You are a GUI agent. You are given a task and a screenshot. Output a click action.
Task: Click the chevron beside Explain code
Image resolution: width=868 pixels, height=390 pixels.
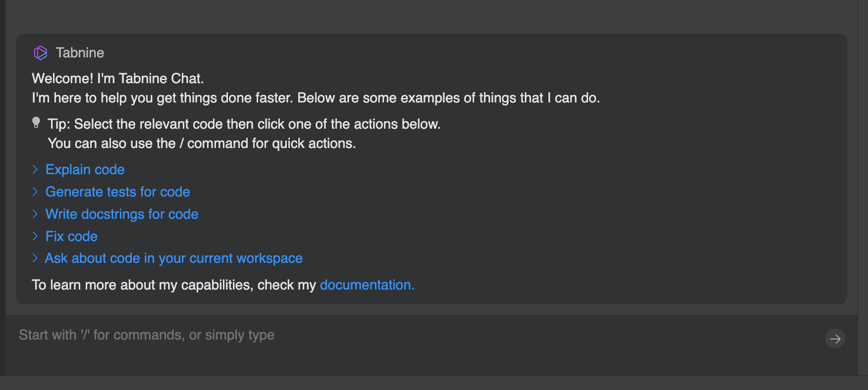click(x=35, y=169)
